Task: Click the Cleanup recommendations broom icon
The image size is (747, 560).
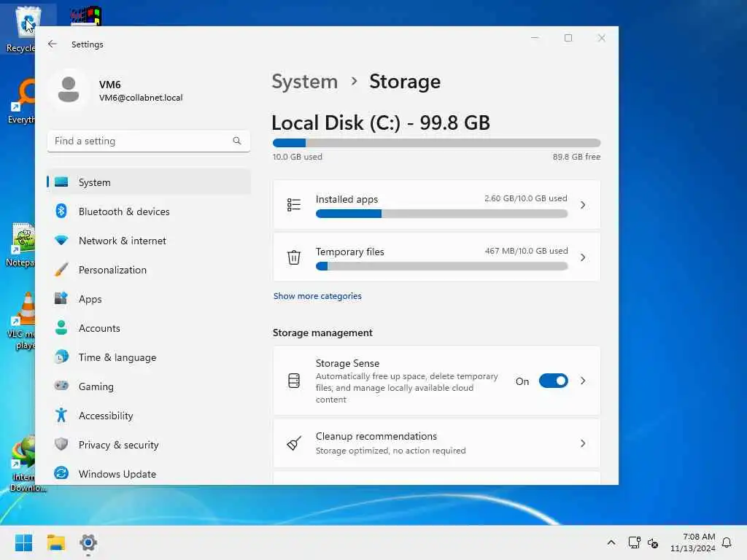Action: [294, 443]
